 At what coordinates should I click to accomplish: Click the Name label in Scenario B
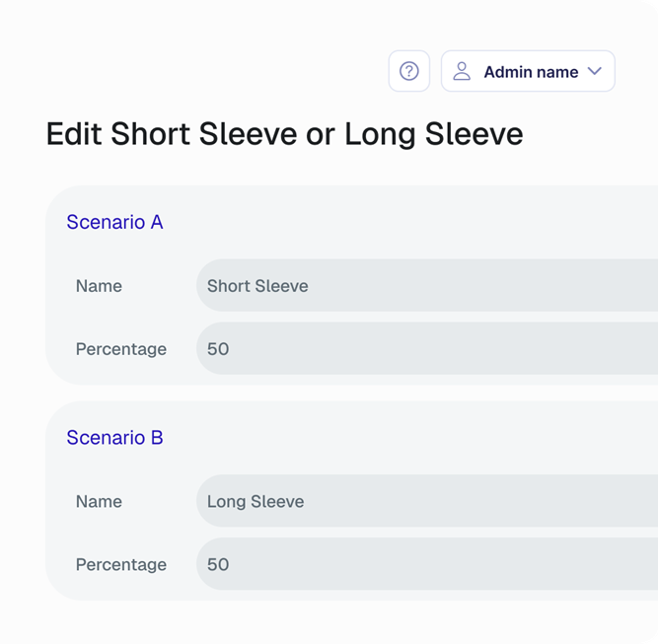tap(99, 502)
